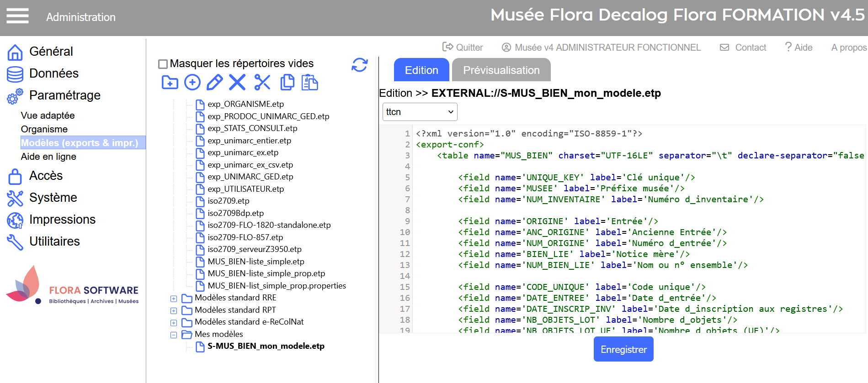Select iso2709Bdp.etp file
The height and width of the screenshot is (383, 868).
pos(235,214)
